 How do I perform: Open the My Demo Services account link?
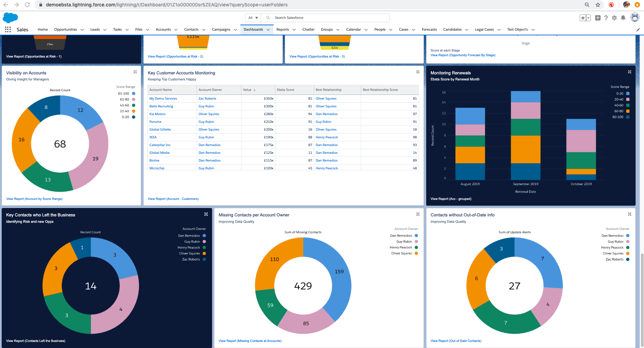click(163, 99)
